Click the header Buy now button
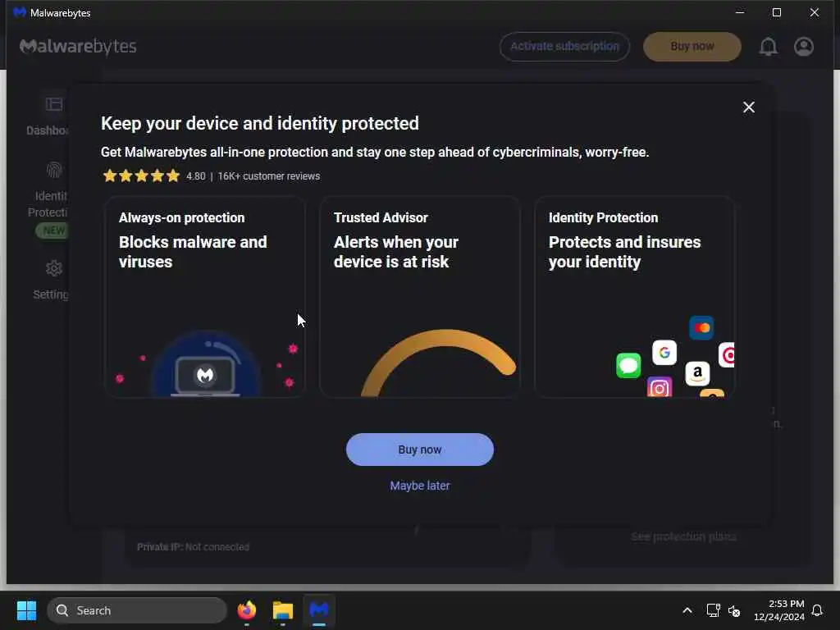Viewport: 840px width, 630px height. click(x=692, y=47)
